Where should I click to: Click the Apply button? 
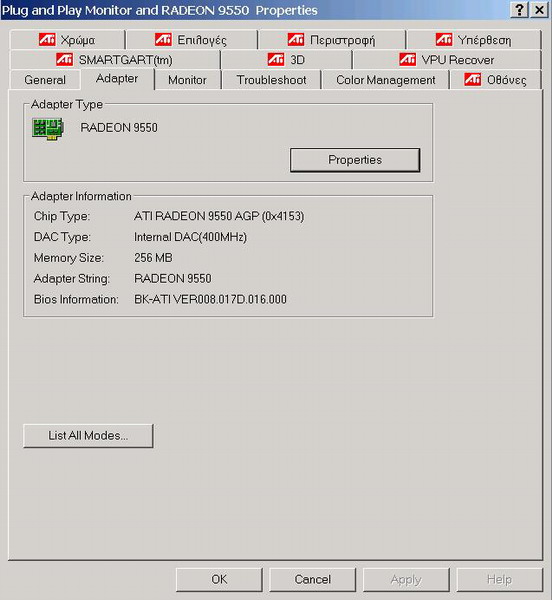pyautogui.click(x=406, y=580)
